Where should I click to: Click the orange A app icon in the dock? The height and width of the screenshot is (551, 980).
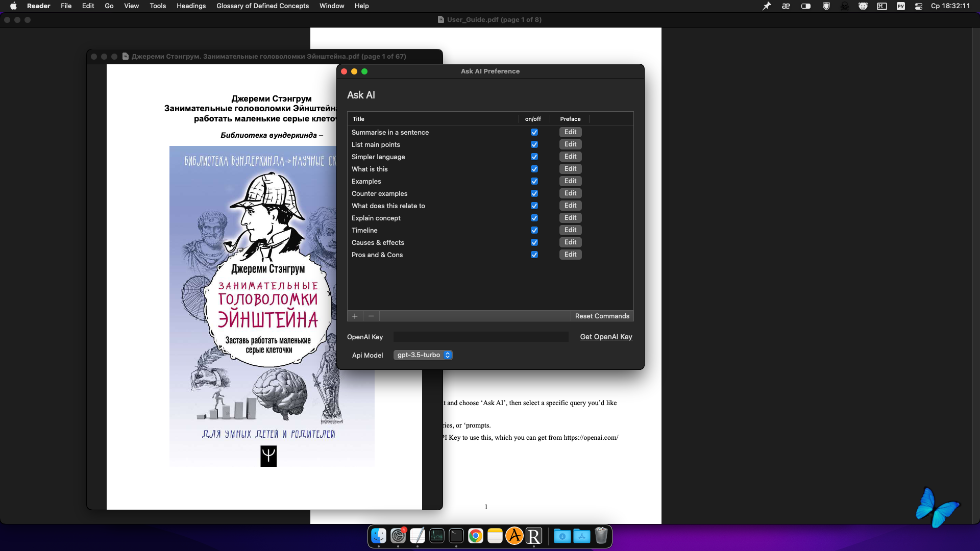(514, 536)
